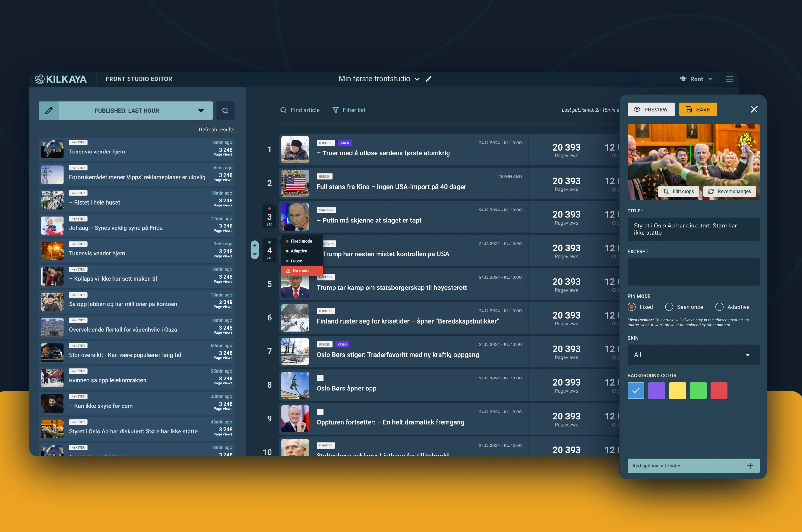This screenshot has height=532, width=802.
Task: Click the search icon in the left panel
Action: point(225,111)
